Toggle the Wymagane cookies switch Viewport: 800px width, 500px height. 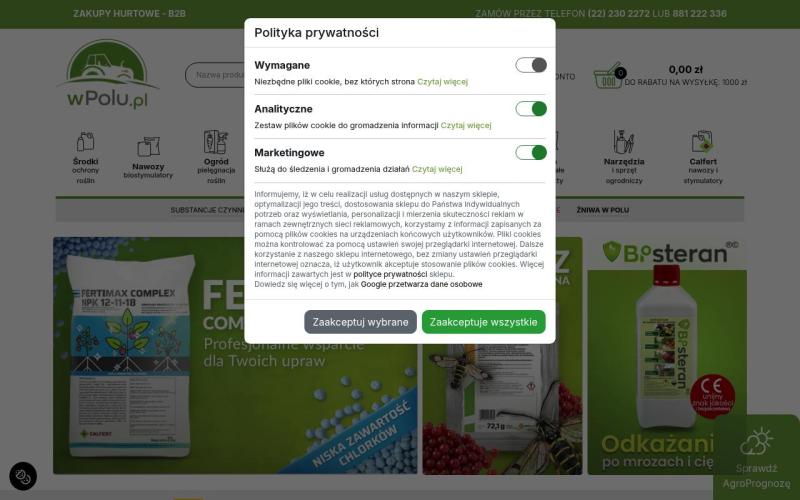pyautogui.click(x=531, y=65)
